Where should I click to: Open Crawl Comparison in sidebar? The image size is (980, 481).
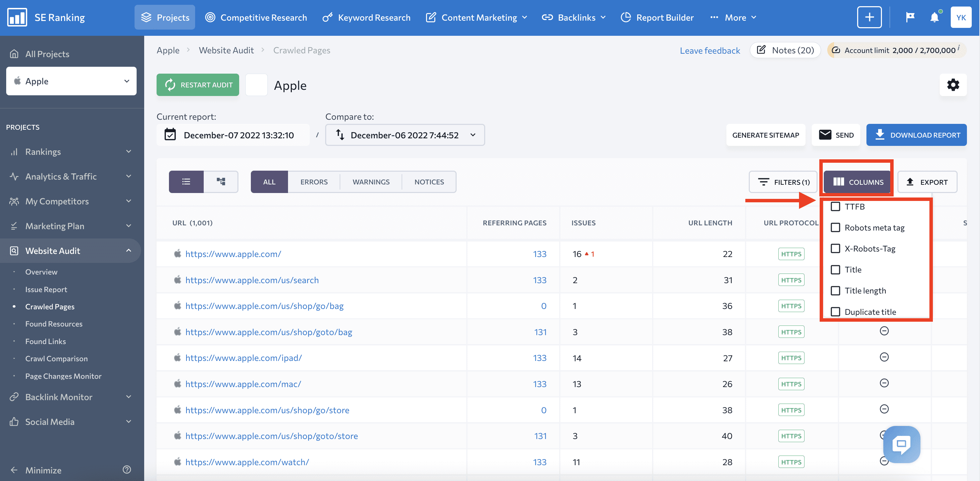point(56,359)
